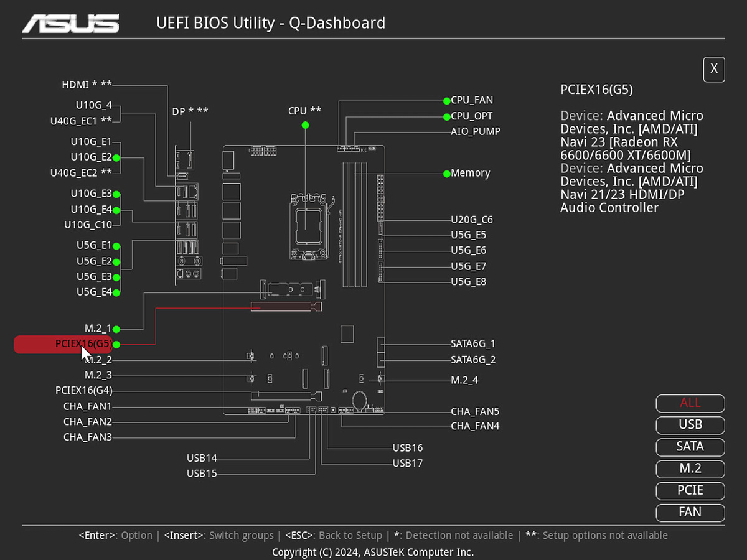The height and width of the screenshot is (560, 747).
Task: Select the CPU label above the socket
Action: (304, 111)
